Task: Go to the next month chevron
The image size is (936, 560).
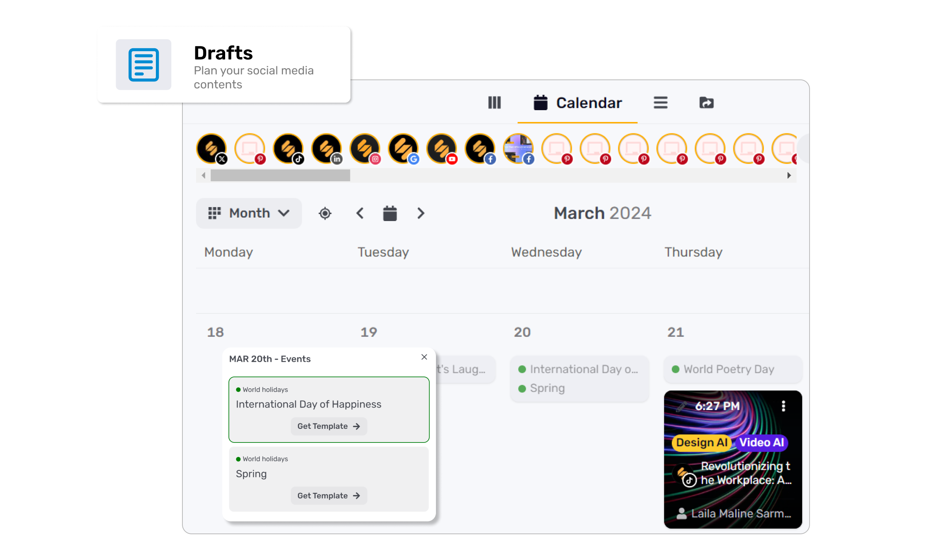Action: tap(421, 214)
